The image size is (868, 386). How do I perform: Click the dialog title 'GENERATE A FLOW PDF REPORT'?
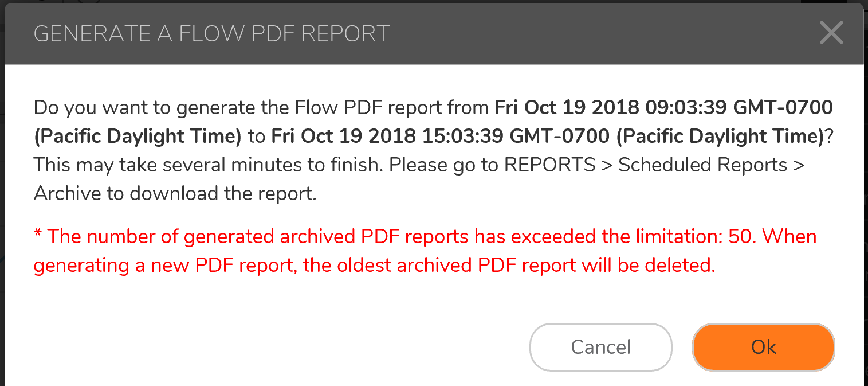(211, 34)
